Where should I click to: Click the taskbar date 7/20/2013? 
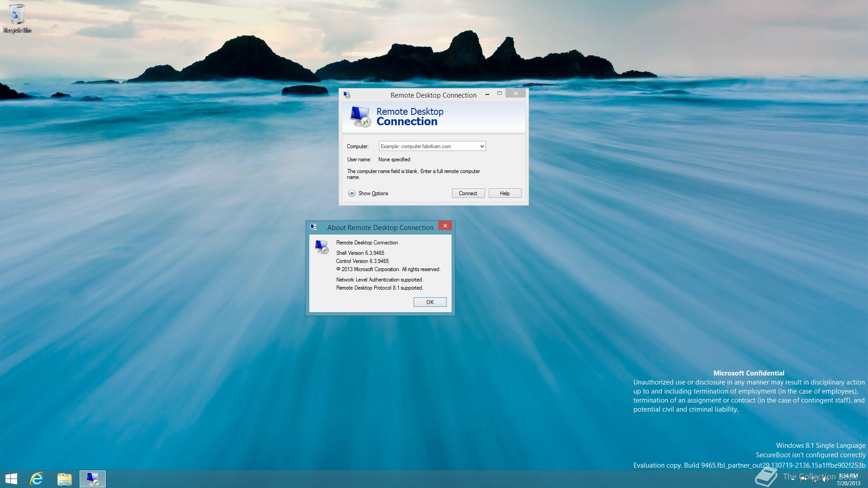pos(848,483)
